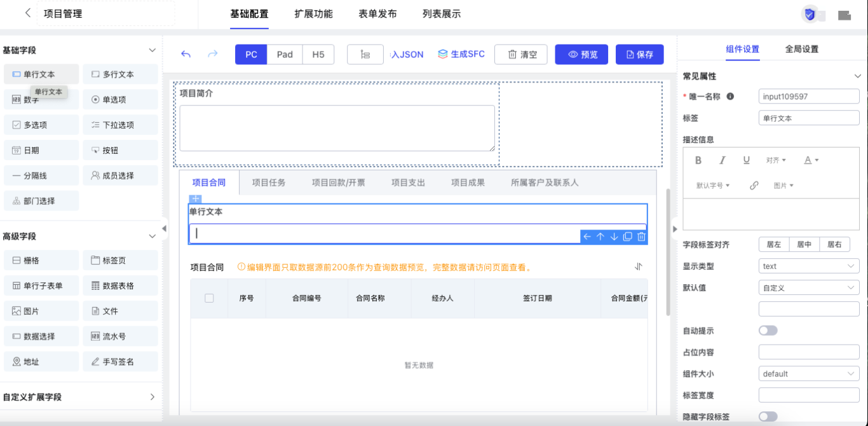Screen dimensions: 868x426
Task: Toggle the 隐藏字段标签 switch
Action: tap(768, 416)
